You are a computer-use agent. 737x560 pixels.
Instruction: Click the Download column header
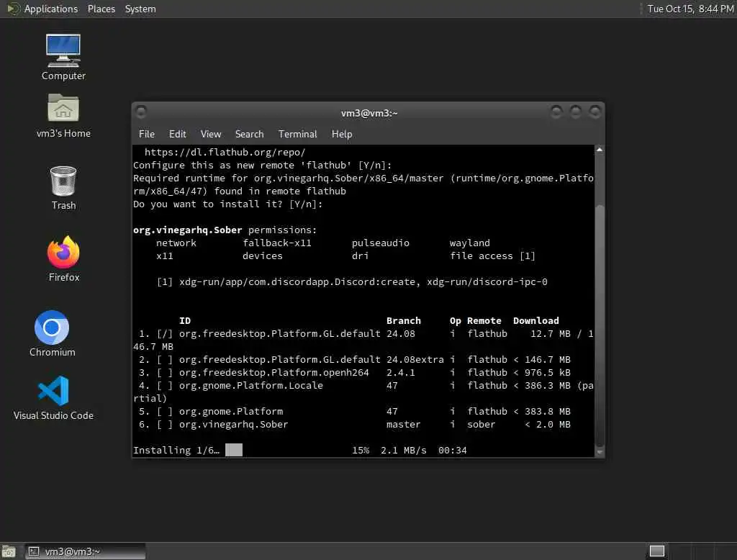tap(535, 321)
